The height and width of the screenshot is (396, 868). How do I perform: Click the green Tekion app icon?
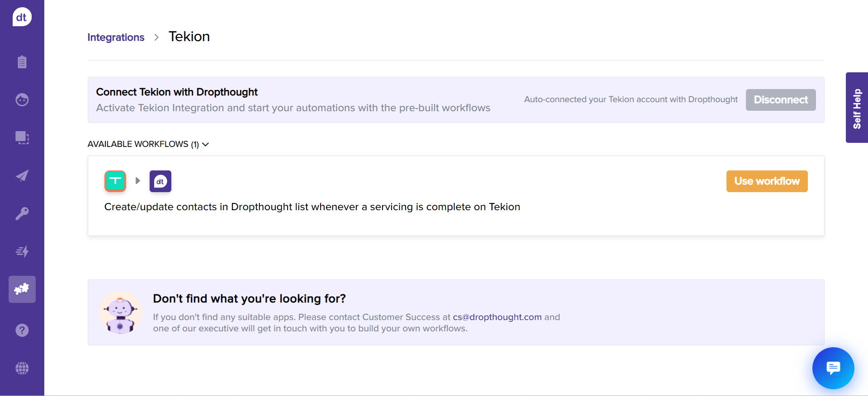click(115, 181)
